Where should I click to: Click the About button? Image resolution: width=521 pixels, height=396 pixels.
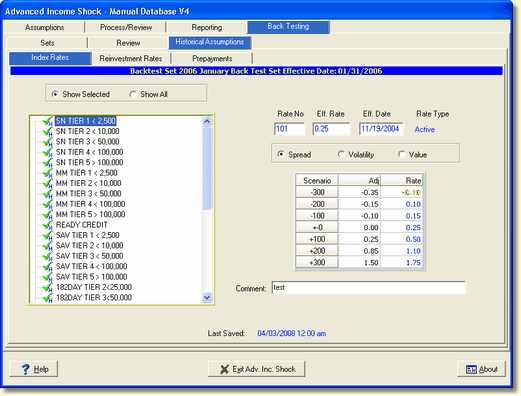[481, 369]
